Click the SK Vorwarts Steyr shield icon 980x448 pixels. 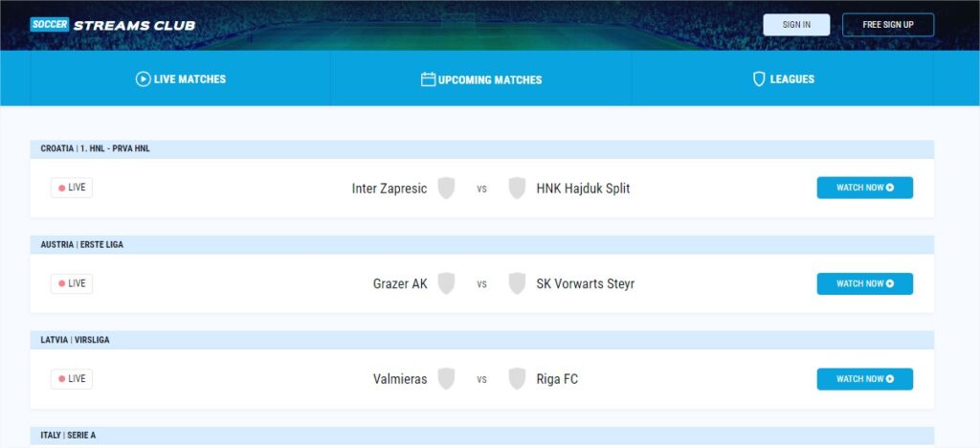(517, 283)
